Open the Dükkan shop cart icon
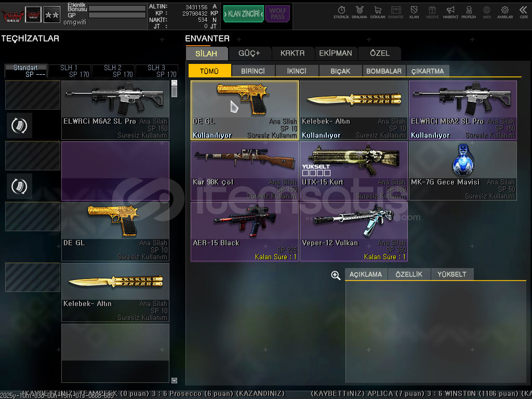 [378, 12]
